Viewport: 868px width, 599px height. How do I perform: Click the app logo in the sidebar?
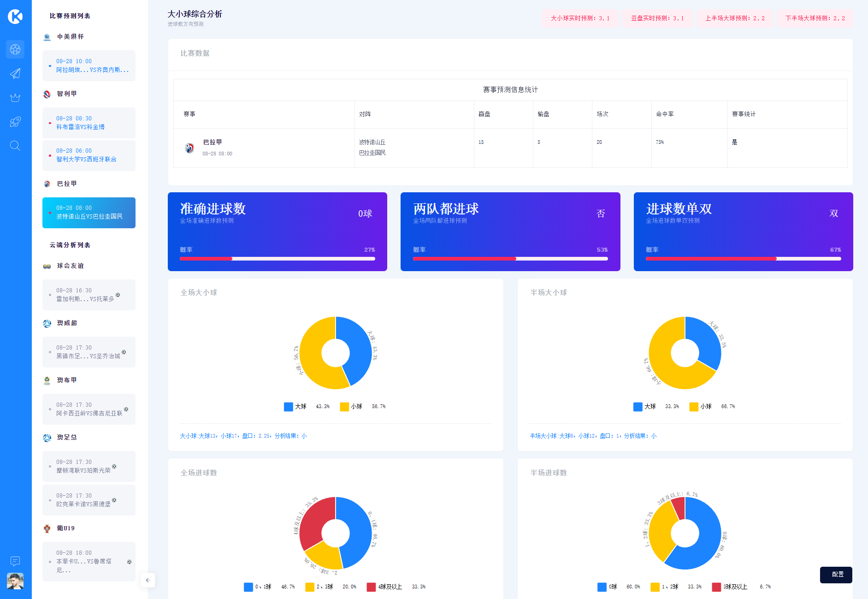click(15, 16)
